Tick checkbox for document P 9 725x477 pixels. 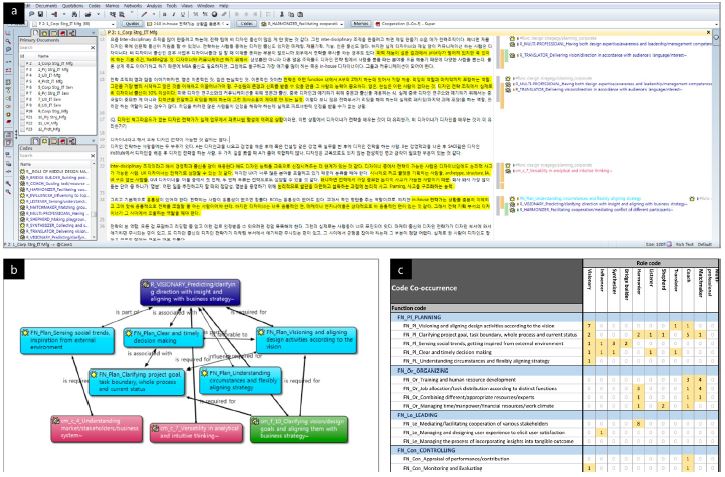coord(23,105)
